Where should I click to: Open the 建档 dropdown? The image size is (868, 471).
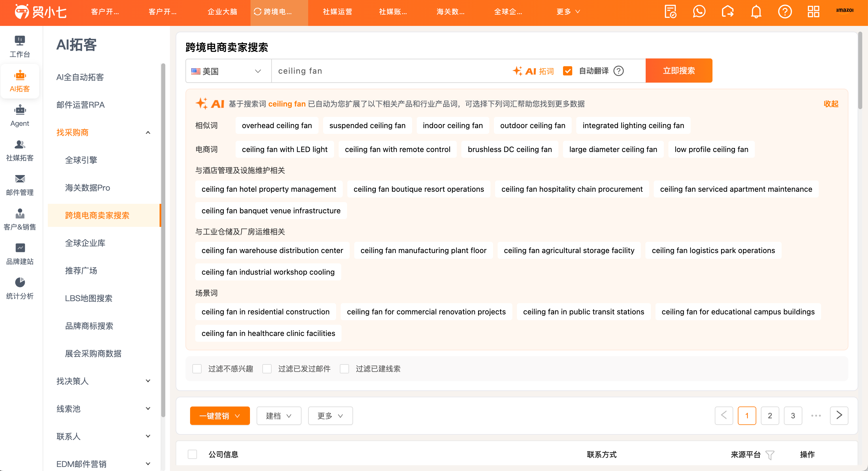tap(279, 416)
